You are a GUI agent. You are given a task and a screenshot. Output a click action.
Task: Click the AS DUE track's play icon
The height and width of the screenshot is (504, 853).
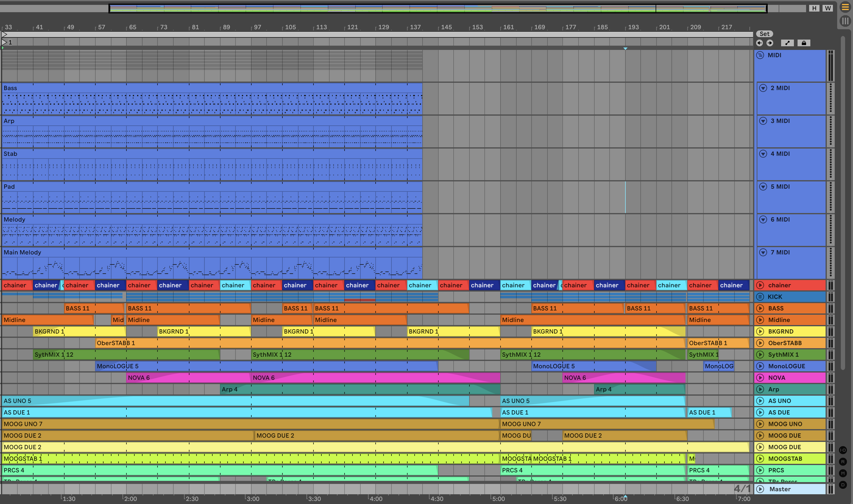pos(760,412)
